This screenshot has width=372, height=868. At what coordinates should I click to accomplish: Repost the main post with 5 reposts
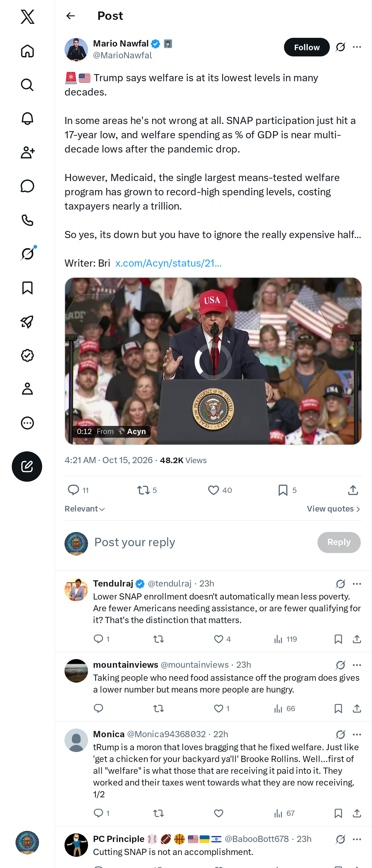147,490
